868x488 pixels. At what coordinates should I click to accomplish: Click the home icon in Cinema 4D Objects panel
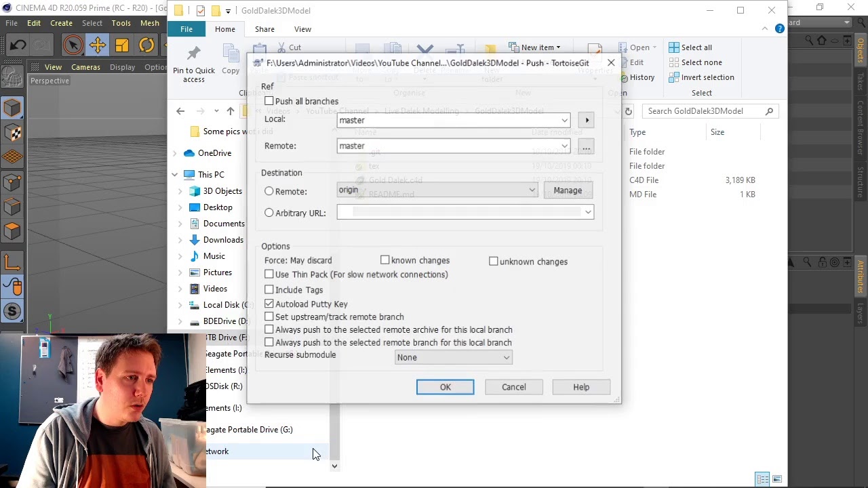822,40
